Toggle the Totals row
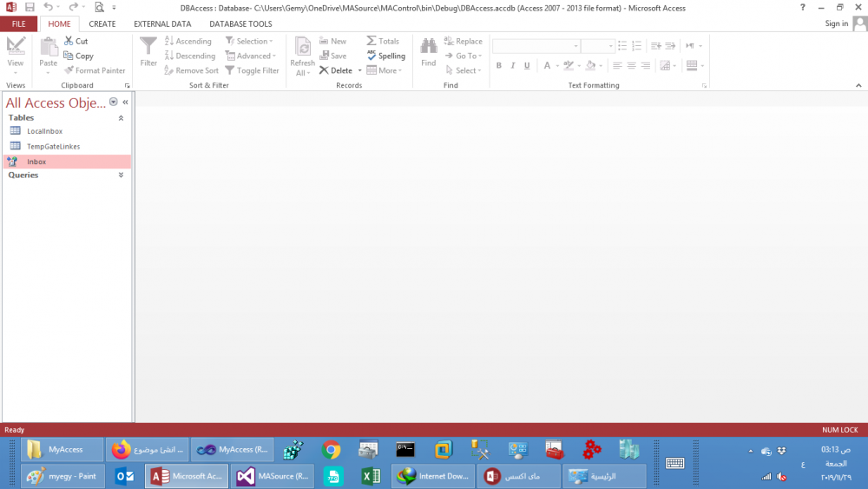The width and height of the screenshot is (868, 489). [383, 41]
